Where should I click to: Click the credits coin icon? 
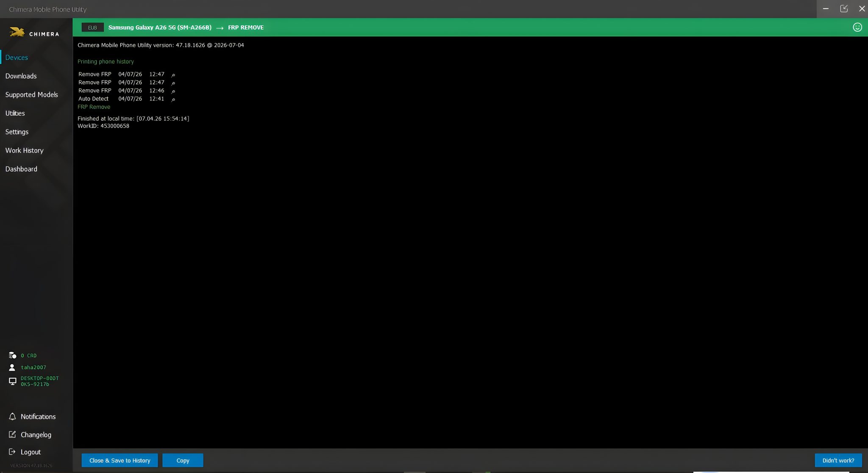[12, 355]
